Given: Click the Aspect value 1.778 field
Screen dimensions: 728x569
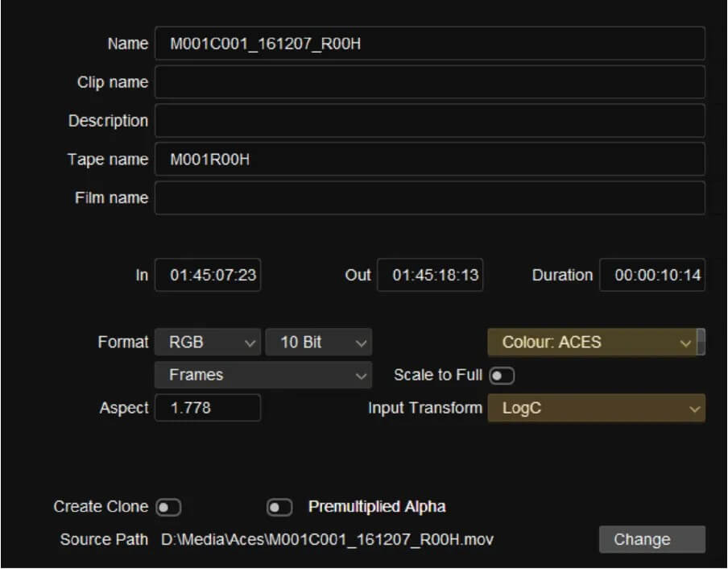Looking at the screenshot, I should click(208, 408).
